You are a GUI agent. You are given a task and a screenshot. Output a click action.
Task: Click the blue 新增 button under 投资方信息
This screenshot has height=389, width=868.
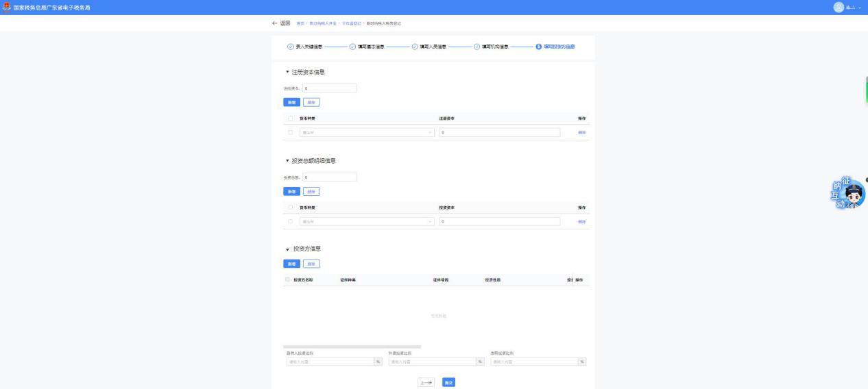(291, 264)
